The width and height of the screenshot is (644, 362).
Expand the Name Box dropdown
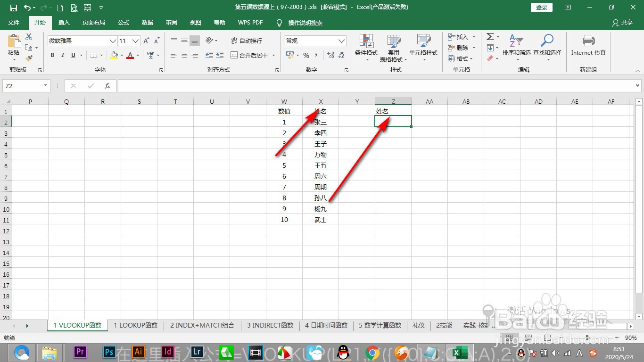point(46,86)
